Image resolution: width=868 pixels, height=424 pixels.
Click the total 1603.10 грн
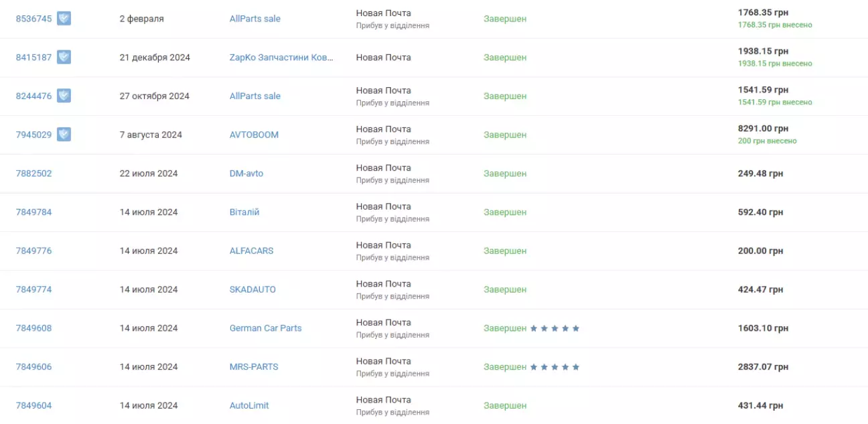[x=763, y=328]
